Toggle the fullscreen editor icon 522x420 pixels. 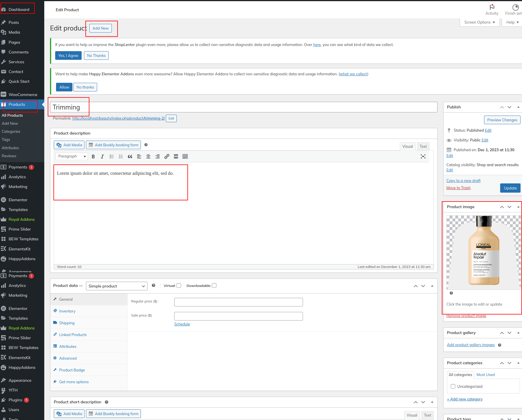coord(423,156)
